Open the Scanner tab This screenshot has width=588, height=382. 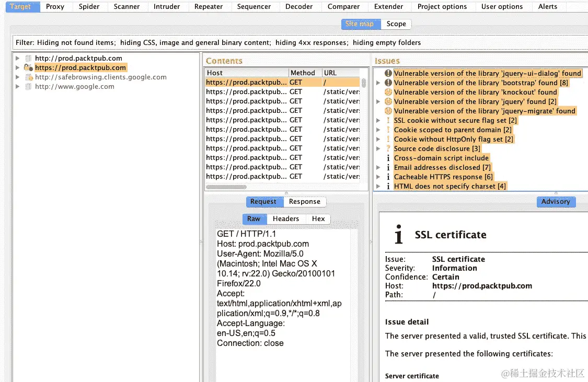[x=127, y=6]
